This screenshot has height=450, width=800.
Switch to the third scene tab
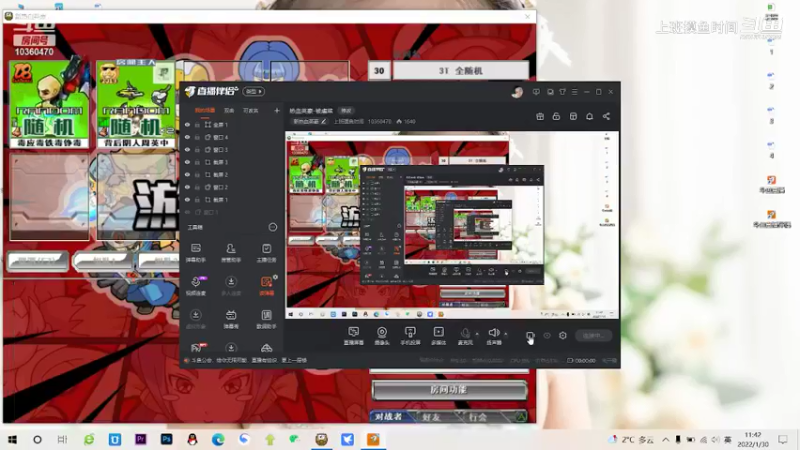pyautogui.click(x=251, y=110)
